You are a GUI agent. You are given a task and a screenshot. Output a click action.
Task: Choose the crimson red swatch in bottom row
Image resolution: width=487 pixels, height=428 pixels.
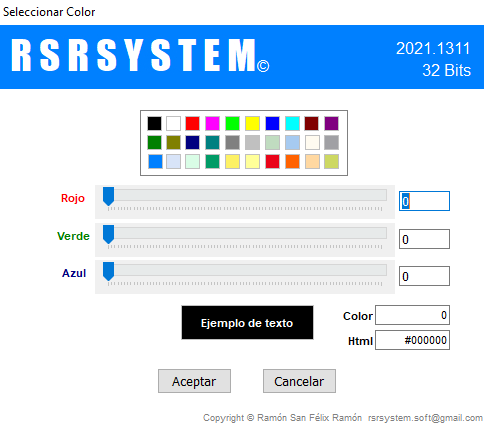pyautogui.click(x=272, y=161)
